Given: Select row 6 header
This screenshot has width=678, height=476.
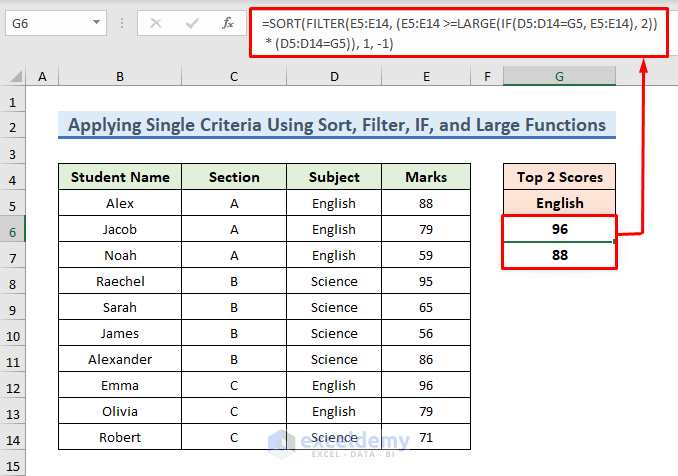Looking at the screenshot, I should tap(13, 230).
